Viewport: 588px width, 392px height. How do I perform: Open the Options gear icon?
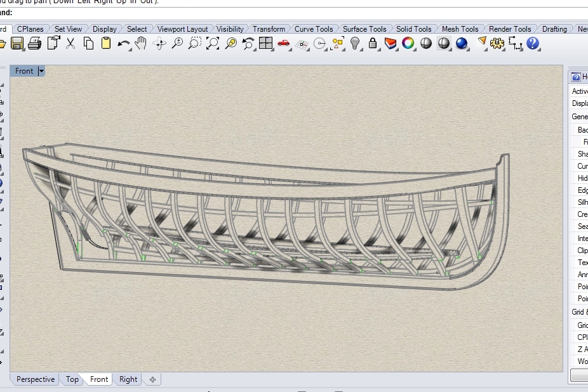[x=497, y=43]
